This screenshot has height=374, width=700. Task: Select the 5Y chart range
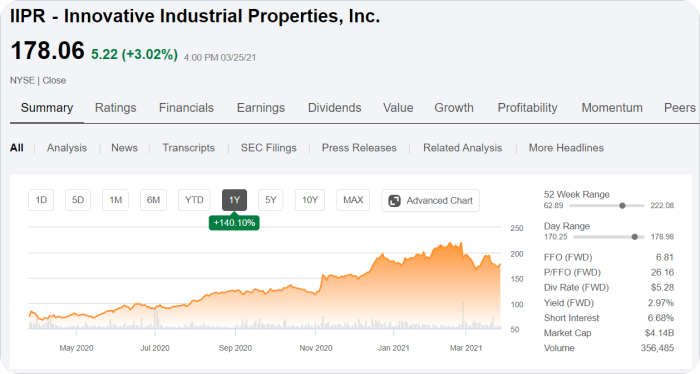click(x=271, y=200)
